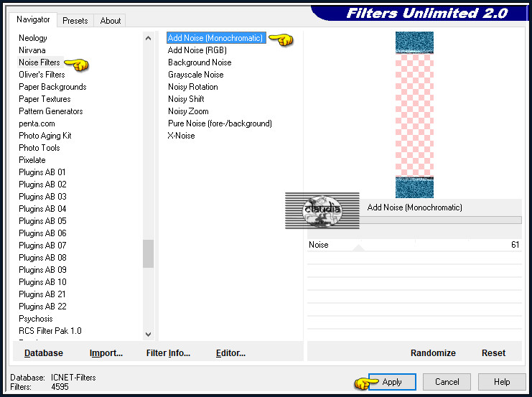The height and width of the screenshot is (397, 532).
Task: Select Plugins AB 05 category
Action: (42, 221)
